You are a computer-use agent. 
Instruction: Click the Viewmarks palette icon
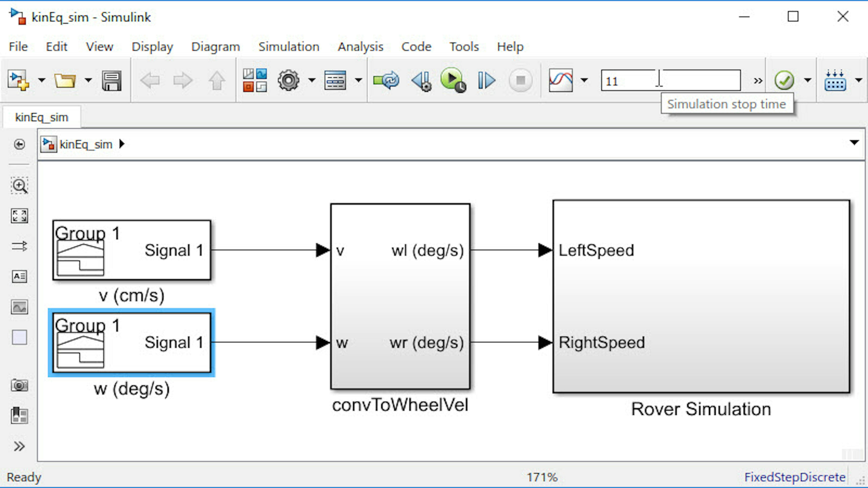pyautogui.click(x=19, y=415)
